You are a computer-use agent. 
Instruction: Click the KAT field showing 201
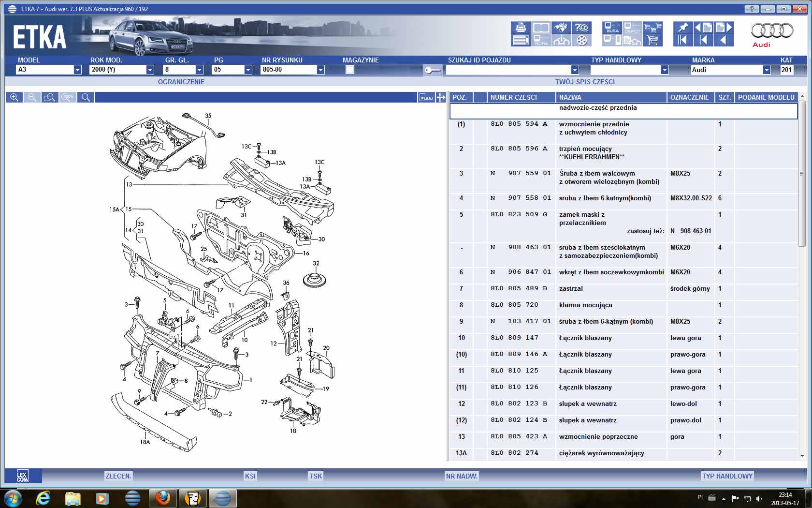[x=787, y=70]
